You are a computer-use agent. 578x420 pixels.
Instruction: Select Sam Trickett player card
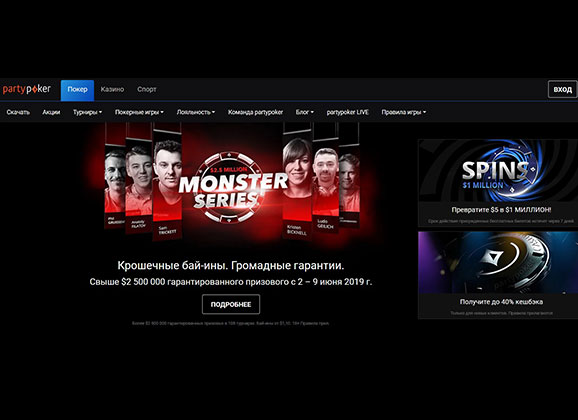167,183
